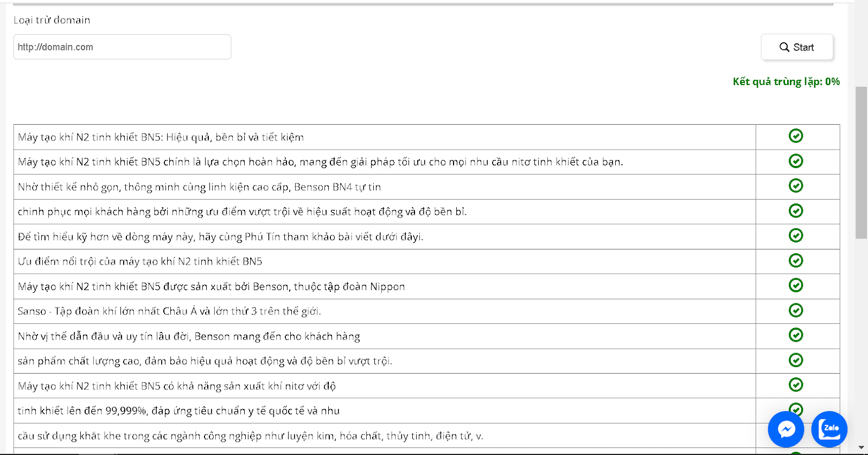Open the Zalo chat icon
The image size is (868, 455).
[829, 429]
